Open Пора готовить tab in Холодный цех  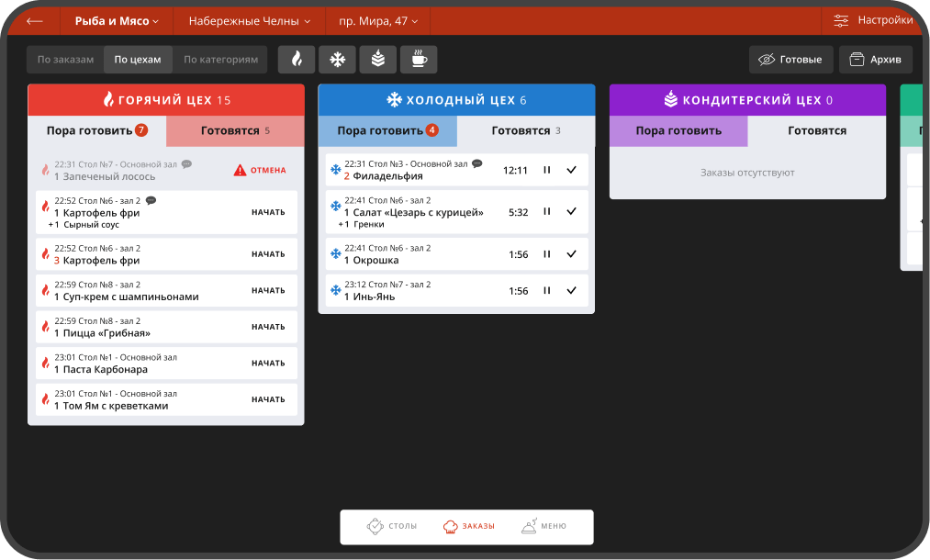tap(388, 130)
